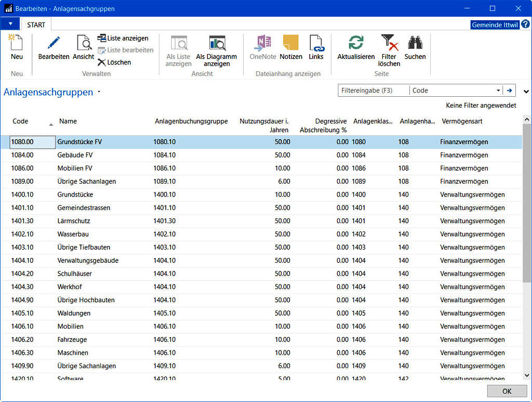Confirm with the OK button
Screen dimensions: 532x402
point(507,391)
